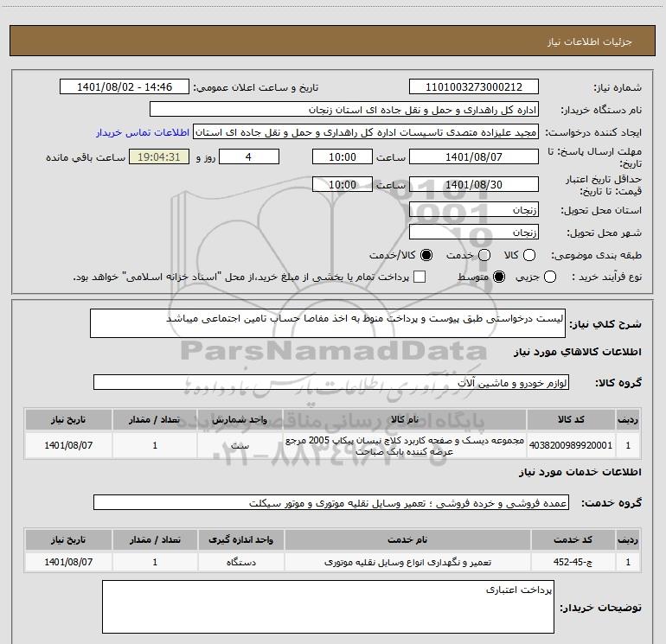Click the delivery city field زنجان
Screen dimensions: 666x644
pyautogui.click(x=474, y=233)
